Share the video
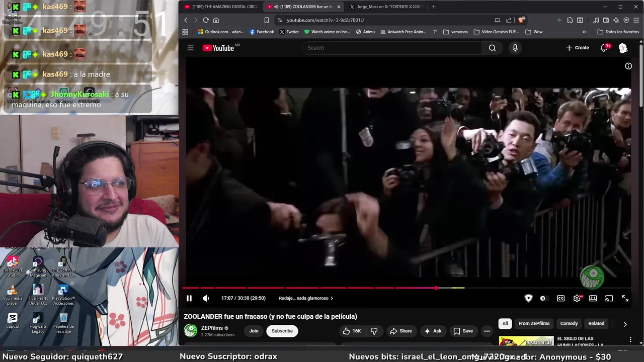Image resolution: width=644 pixels, height=362 pixels. click(401, 331)
